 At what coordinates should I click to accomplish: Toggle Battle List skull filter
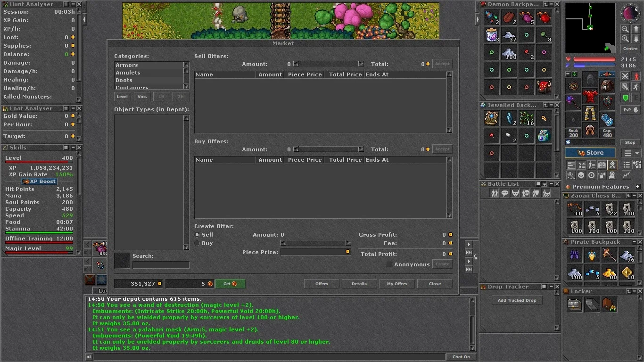pyautogui.click(x=526, y=193)
